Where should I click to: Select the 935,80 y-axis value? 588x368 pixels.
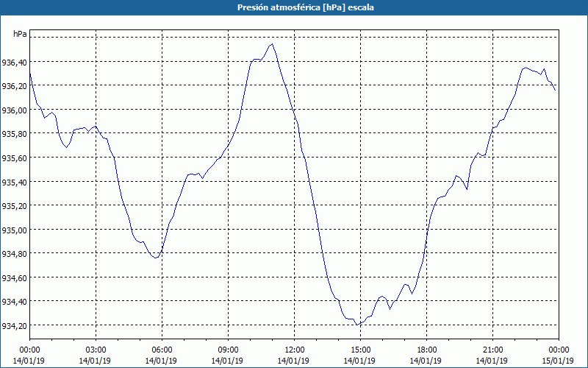(14, 134)
